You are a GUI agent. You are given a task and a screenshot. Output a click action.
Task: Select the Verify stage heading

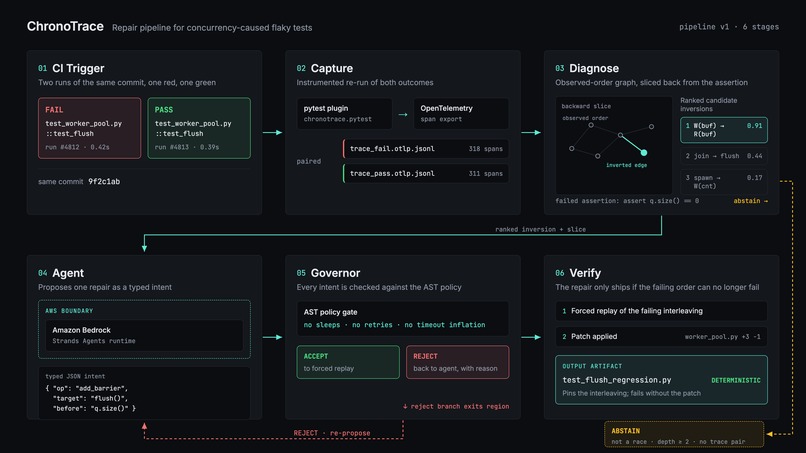(x=585, y=273)
